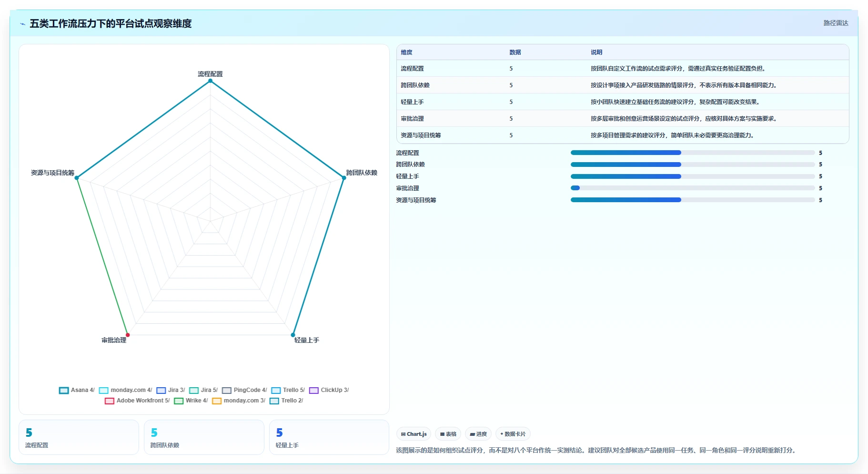This screenshot has height=474, width=868.
Task: Click the small icon left of the page title
Action: [x=22, y=24]
